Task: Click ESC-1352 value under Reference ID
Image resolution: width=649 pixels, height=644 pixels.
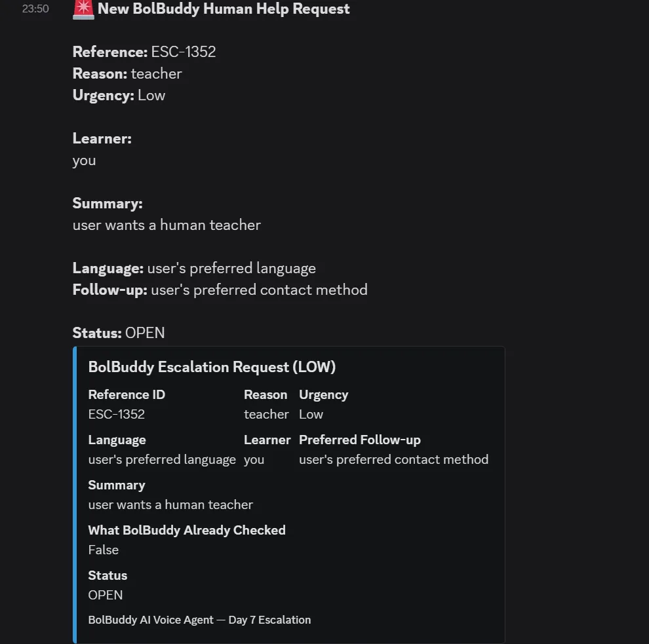Action: click(x=116, y=414)
